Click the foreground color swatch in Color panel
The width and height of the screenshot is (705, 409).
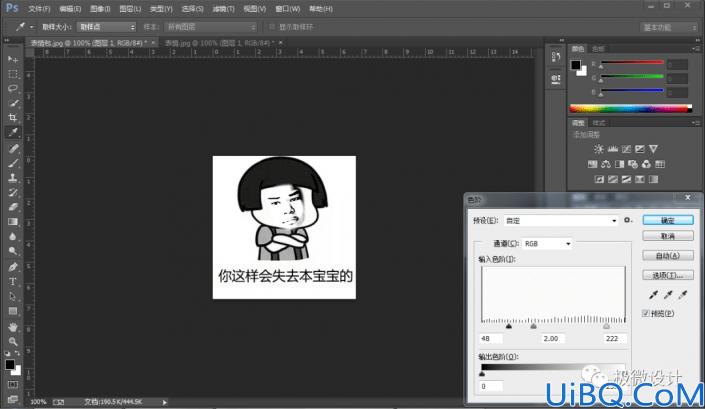tap(576, 65)
